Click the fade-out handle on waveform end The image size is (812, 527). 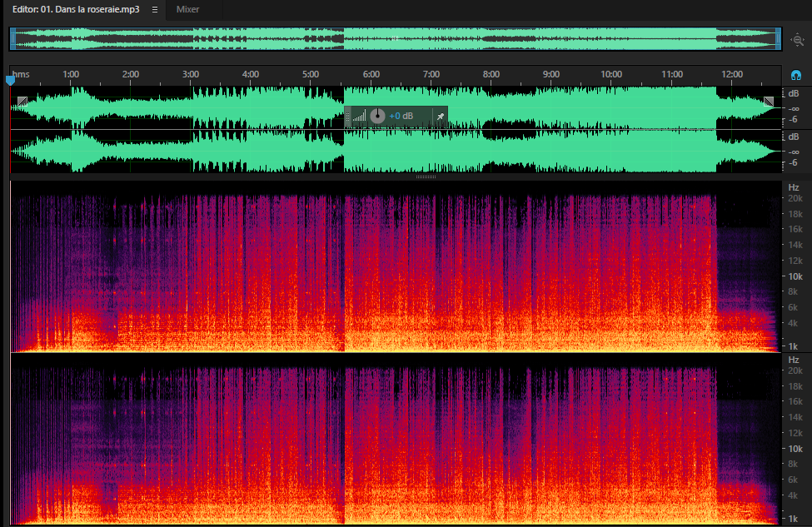(769, 102)
